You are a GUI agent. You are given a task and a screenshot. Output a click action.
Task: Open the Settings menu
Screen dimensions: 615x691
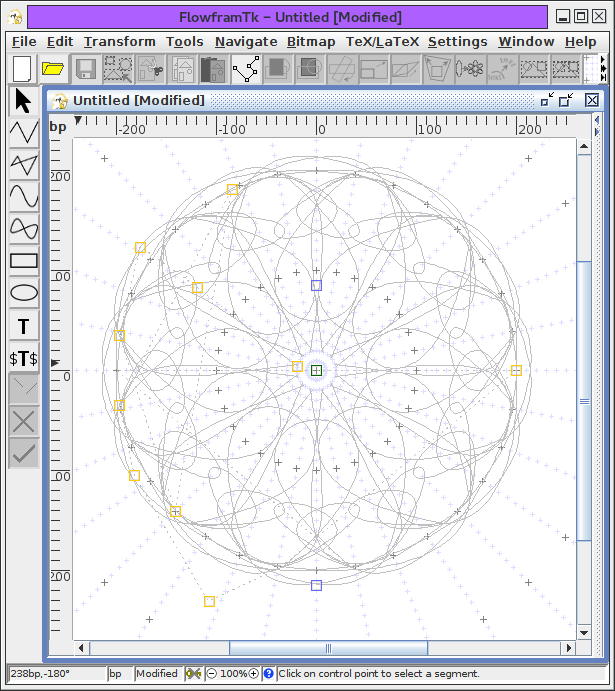(458, 41)
